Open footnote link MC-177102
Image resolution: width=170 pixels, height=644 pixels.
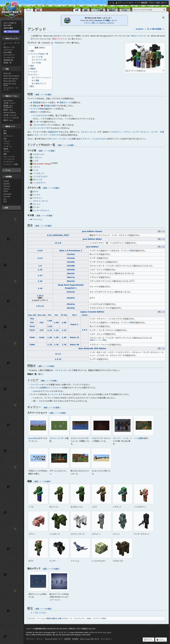click(41, 613)
